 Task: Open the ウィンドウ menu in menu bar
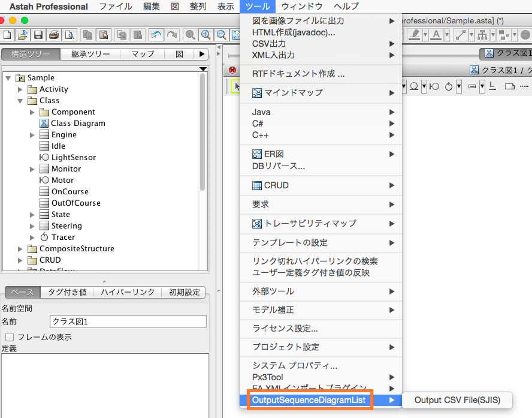[x=301, y=7]
